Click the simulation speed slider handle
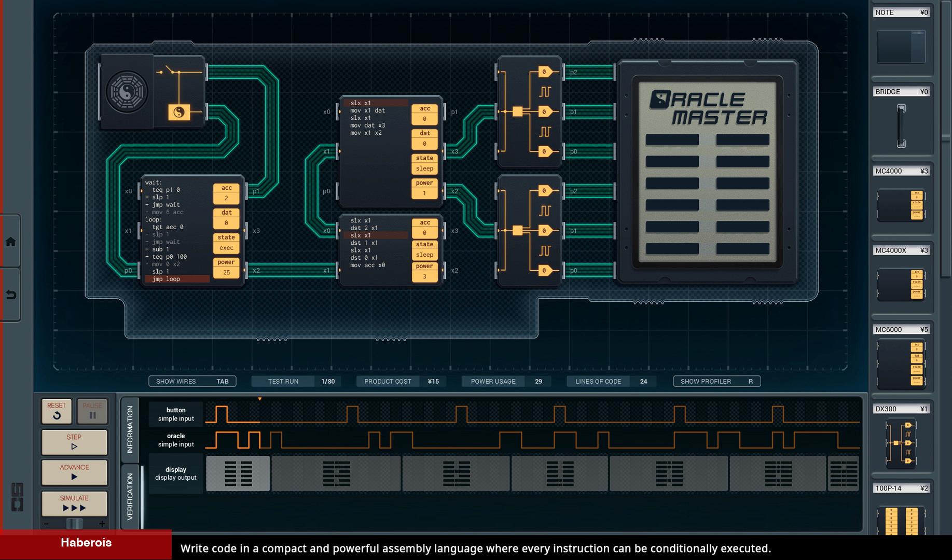952x560 pixels. (x=74, y=524)
